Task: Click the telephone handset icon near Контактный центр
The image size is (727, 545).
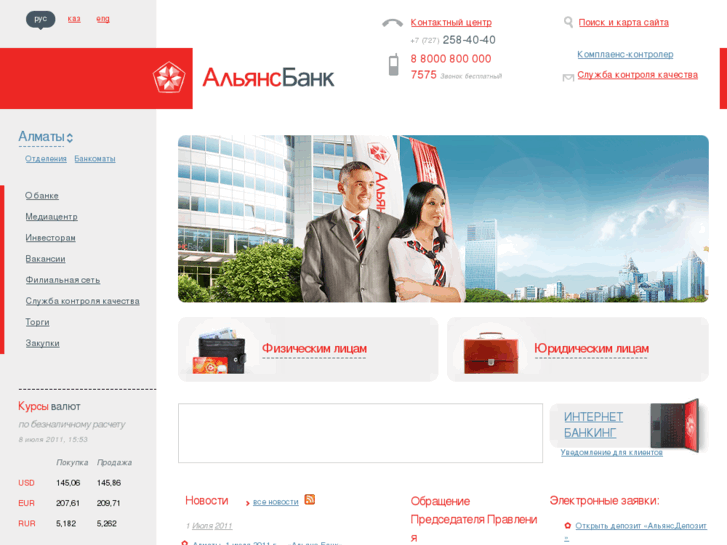Action: coord(392,23)
